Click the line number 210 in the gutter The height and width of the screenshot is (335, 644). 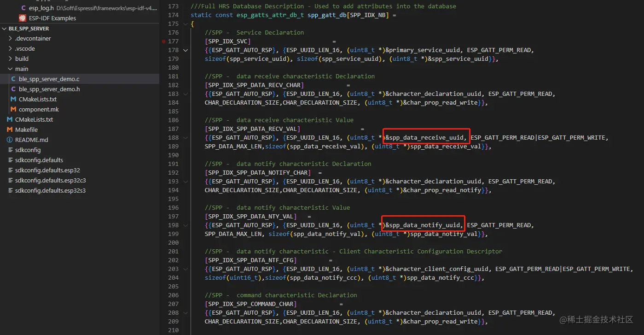[x=173, y=330]
